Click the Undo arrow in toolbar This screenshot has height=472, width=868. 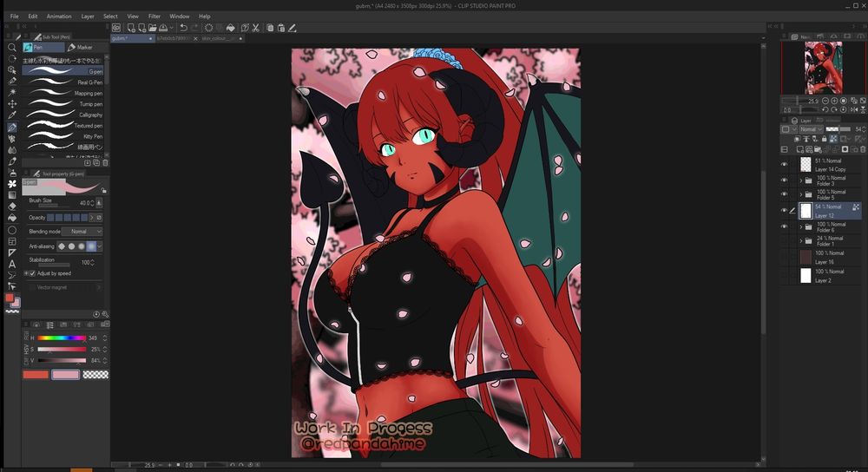tap(183, 28)
